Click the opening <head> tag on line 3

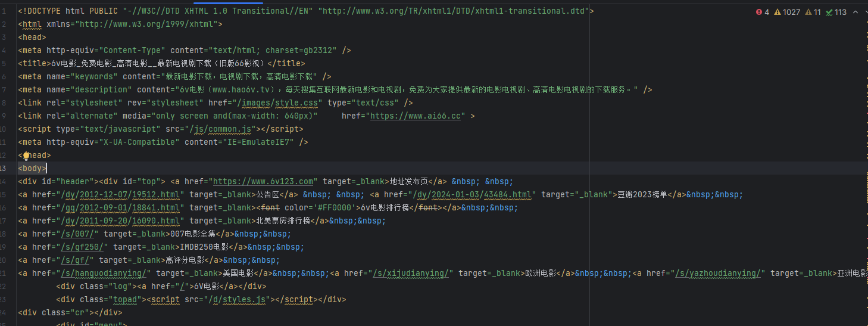32,37
